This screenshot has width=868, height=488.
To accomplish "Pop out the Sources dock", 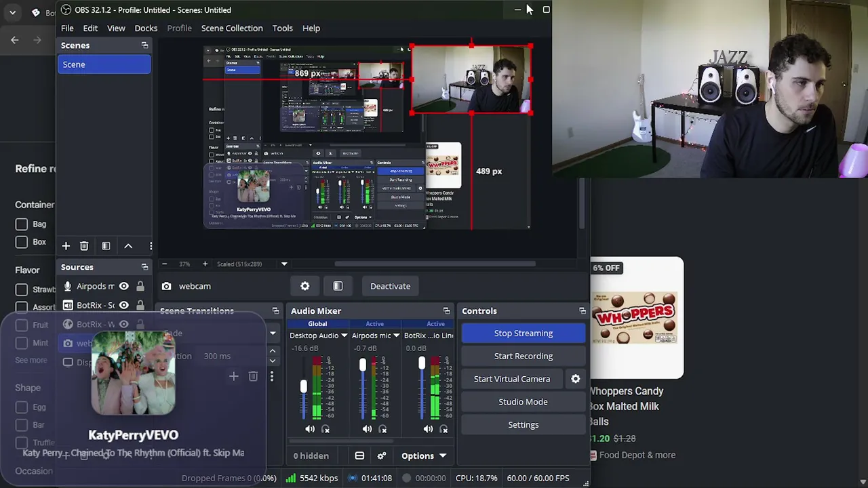I will coord(144,267).
